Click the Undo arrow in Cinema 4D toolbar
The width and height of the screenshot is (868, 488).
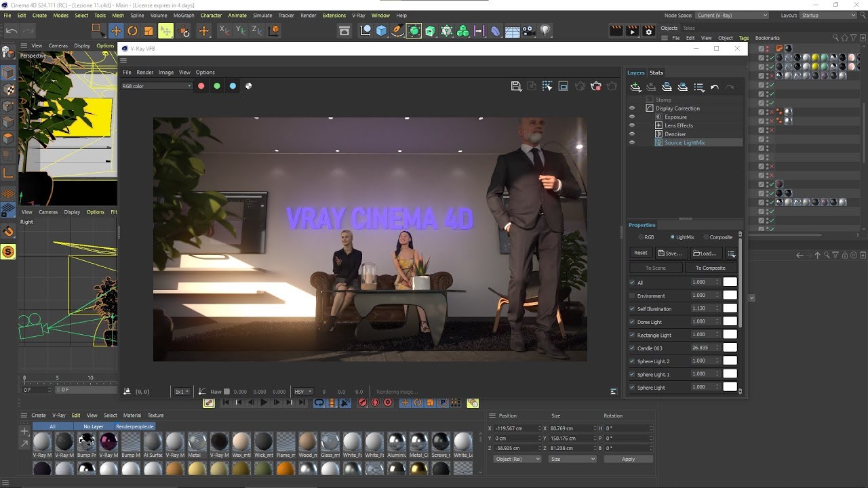12,30
